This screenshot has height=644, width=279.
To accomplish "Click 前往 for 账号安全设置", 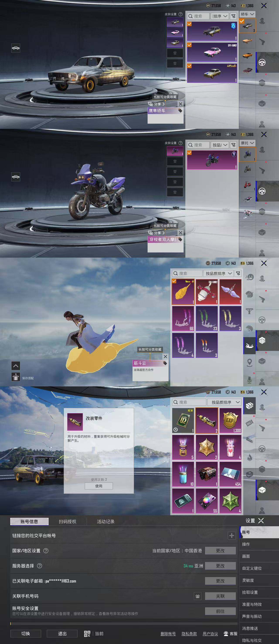I will [220, 611].
